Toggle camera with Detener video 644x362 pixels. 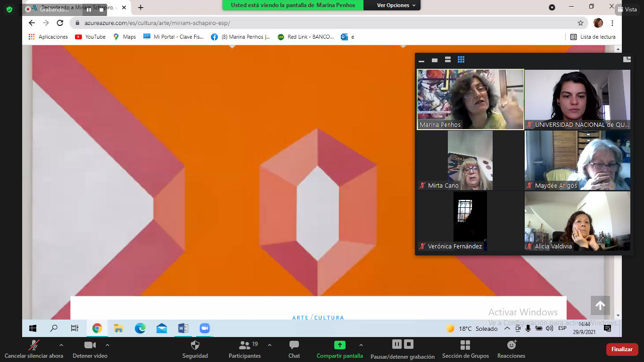click(90, 346)
